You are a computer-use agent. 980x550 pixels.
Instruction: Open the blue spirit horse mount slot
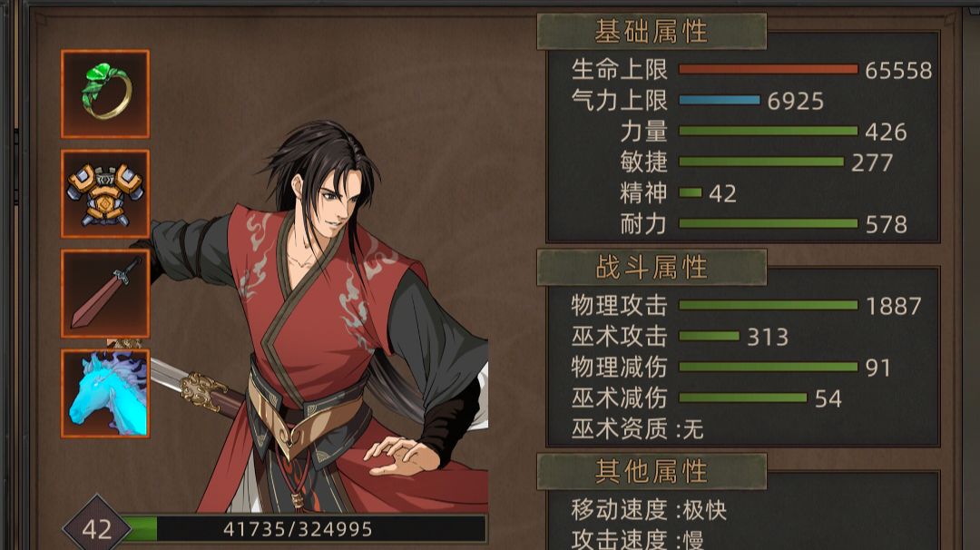click(x=105, y=394)
